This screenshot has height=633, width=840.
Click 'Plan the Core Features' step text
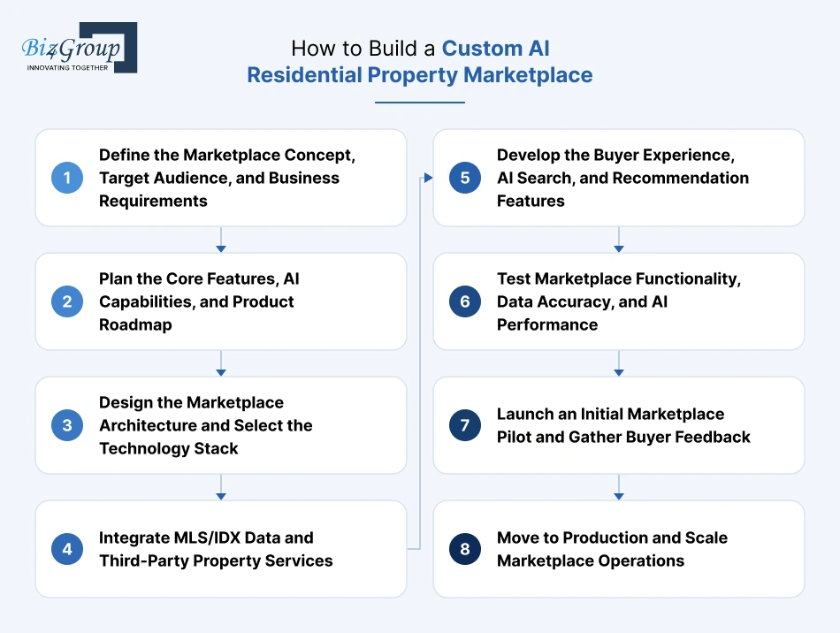tap(199, 301)
